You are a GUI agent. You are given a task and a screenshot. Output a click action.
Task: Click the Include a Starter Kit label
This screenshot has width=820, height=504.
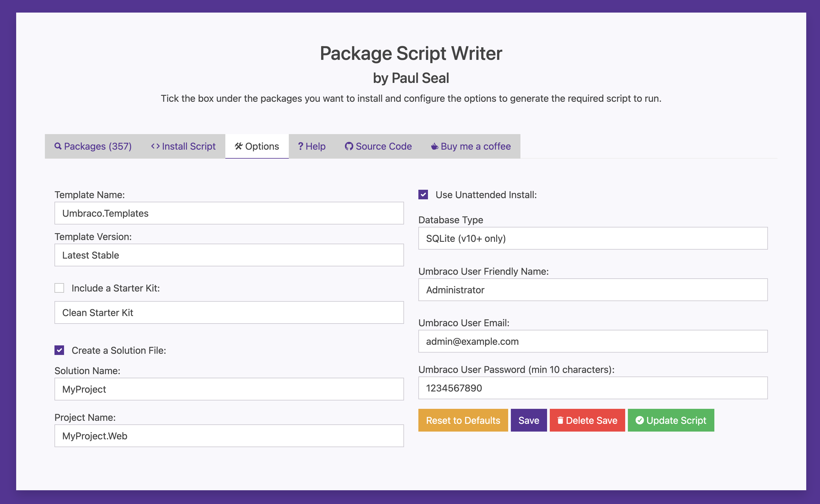pyautogui.click(x=116, y=288)
